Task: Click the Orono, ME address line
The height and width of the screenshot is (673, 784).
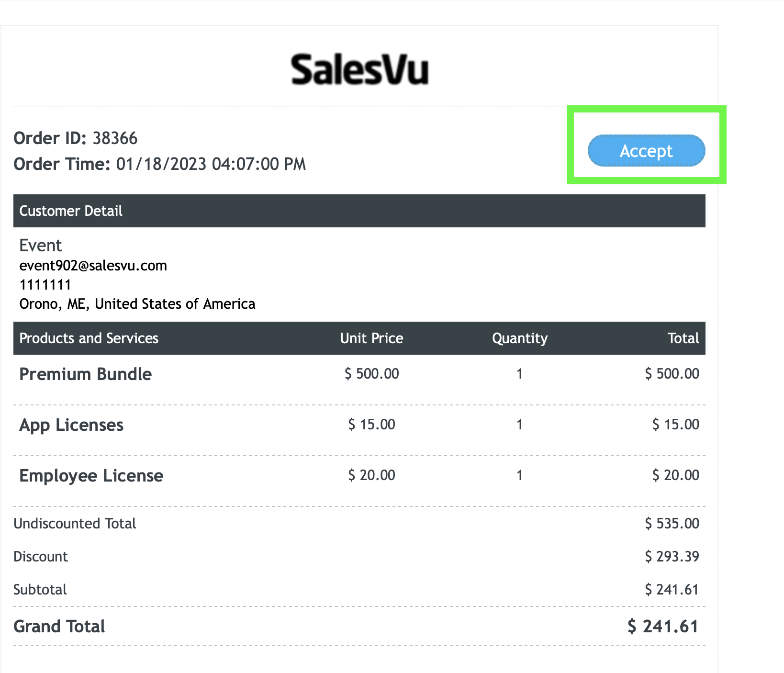Action: [x=137, y=304]
